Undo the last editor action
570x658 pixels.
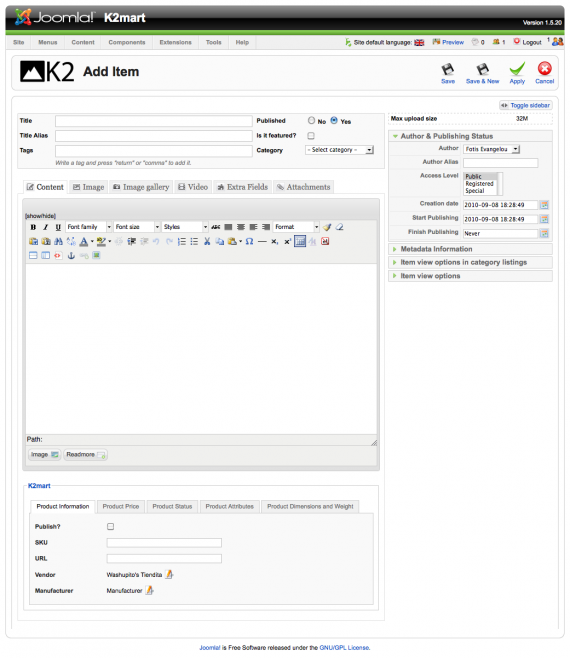[x=156, y=241]
